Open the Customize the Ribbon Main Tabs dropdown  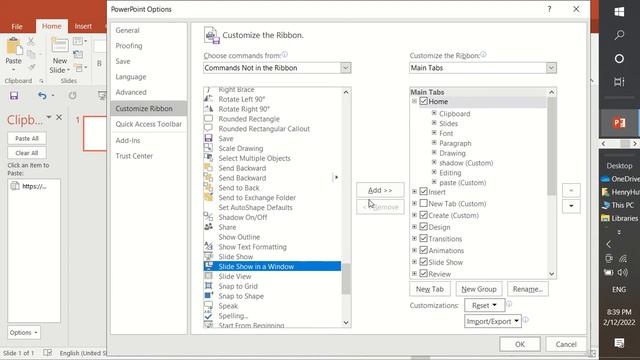click(x=551, y=68)
